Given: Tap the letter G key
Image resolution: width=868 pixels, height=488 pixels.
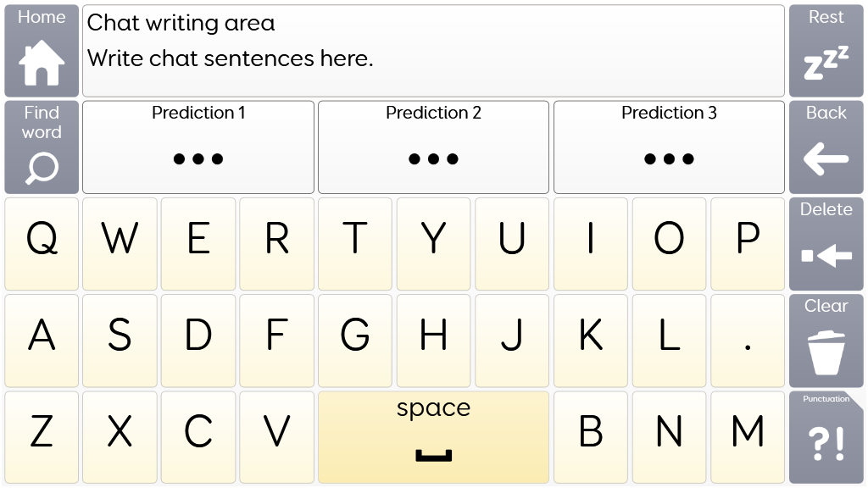Looking at the screenshot, I should (355, 341).
